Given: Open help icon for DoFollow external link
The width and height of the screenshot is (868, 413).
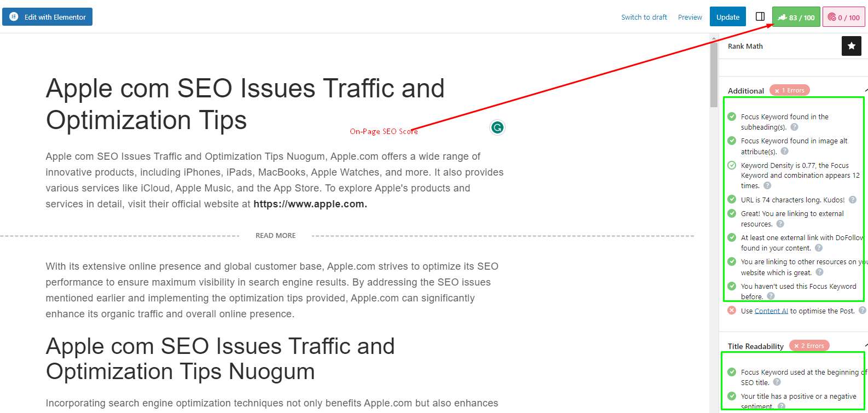Looking at the screenshot, I should pyautogui.click(x=819, y=248).
